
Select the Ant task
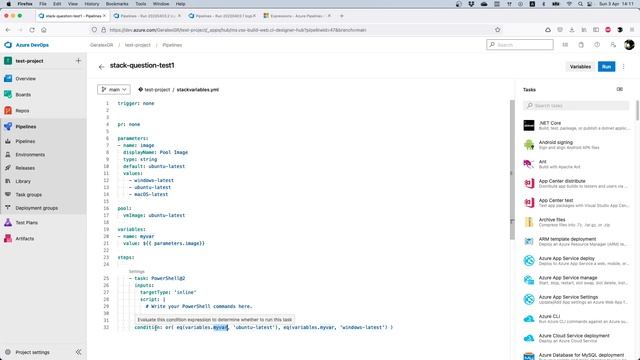(576, 164)
